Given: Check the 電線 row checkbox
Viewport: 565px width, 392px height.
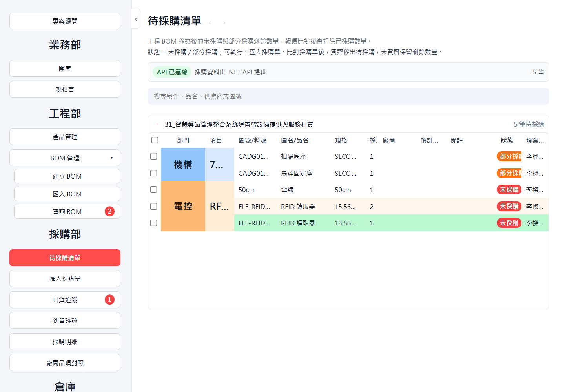Looking at the screenshot, I should pos(154,189).
